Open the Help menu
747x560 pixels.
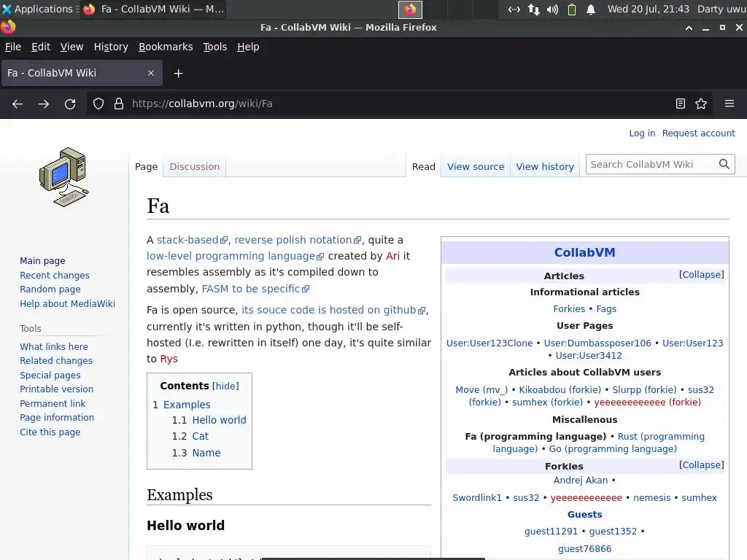coord(248,47)
